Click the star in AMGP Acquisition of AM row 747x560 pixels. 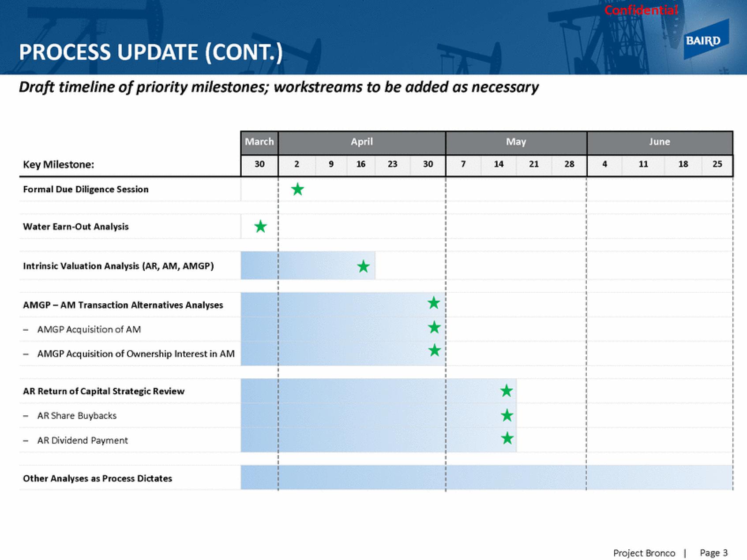[434, 327]
